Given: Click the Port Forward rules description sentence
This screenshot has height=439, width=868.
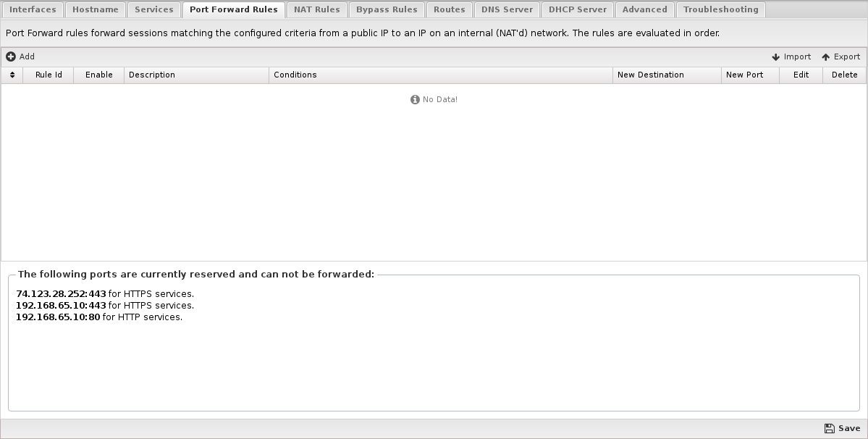Looking at the screenshot, I should pos(363,33).
